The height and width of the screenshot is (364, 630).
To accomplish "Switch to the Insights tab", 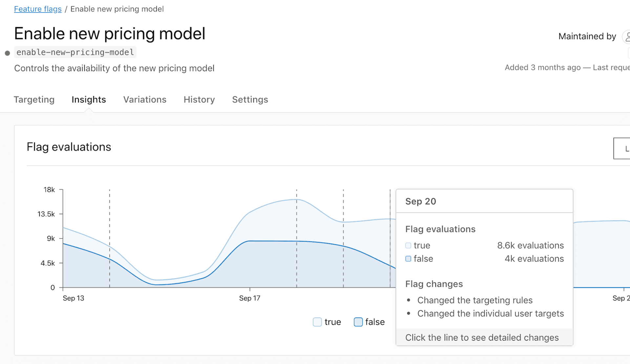I will pyautogui.click(x=89, y=99).
